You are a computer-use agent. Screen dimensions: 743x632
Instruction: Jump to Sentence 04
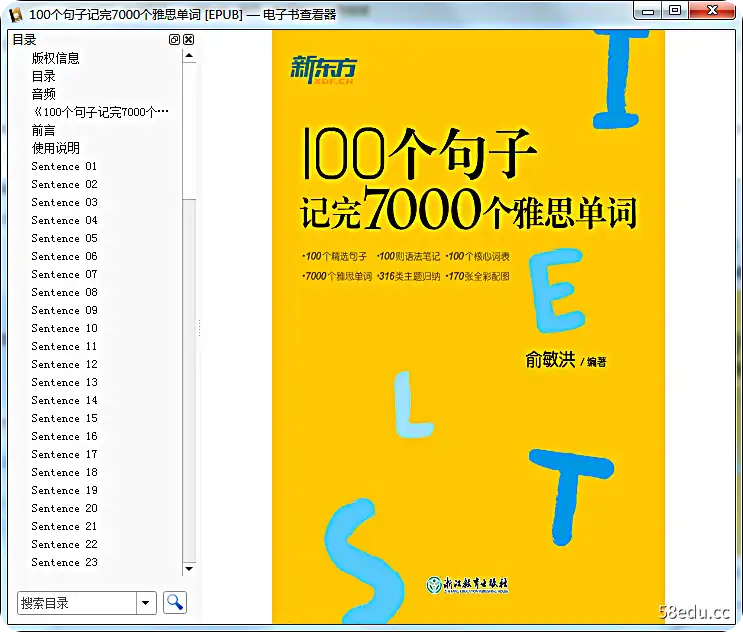tap(64, 220)
